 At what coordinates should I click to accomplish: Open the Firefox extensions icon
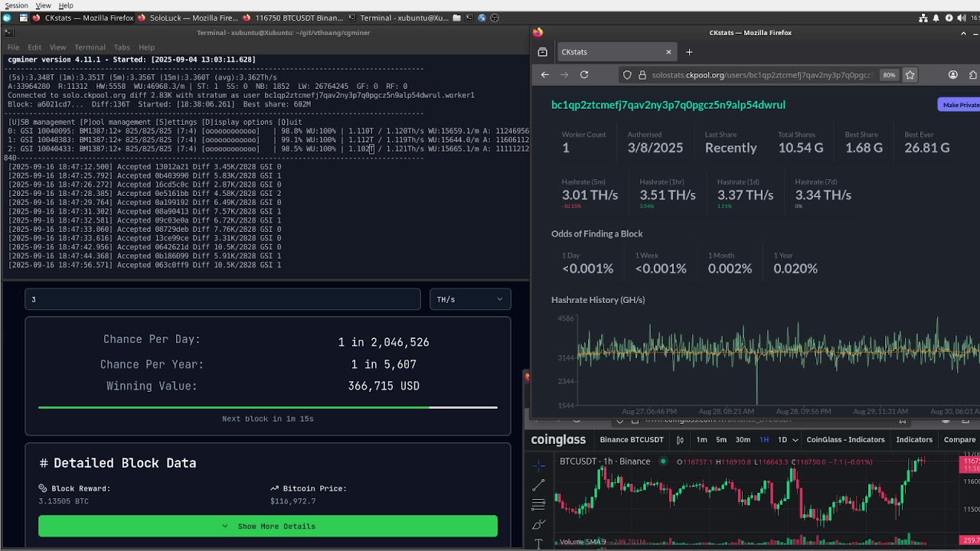pos(973,75)
